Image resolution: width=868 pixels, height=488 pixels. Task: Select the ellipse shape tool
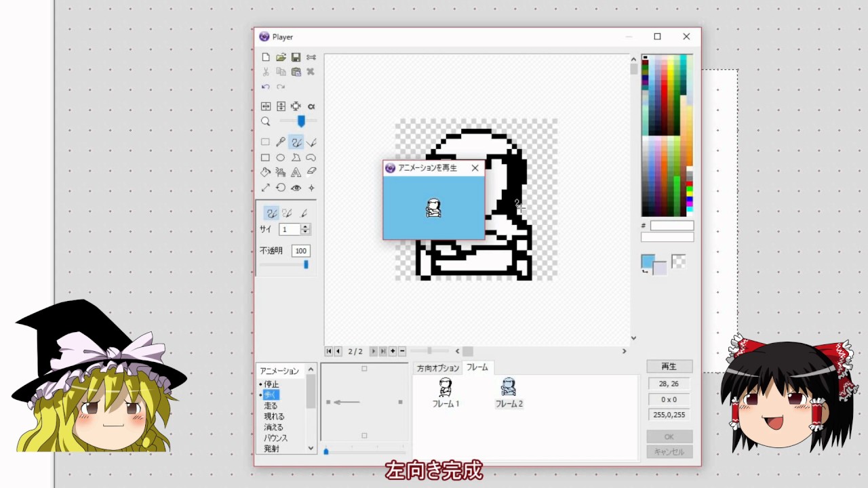click(281, 157)
